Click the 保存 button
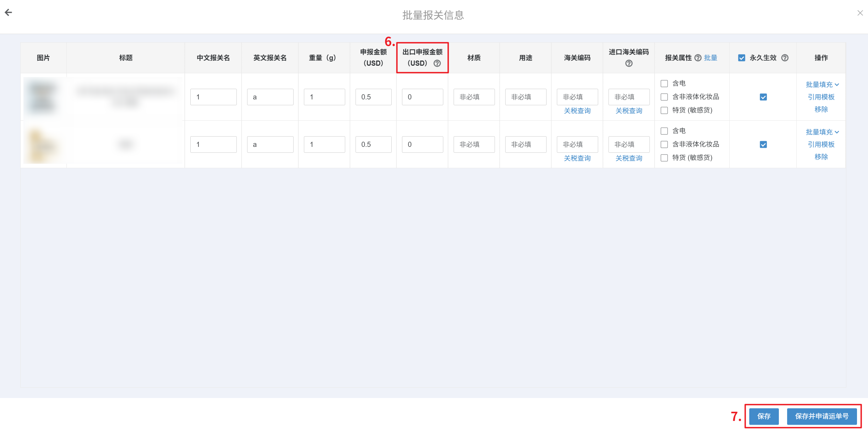 pyautogui.click(x=764, y=416)
